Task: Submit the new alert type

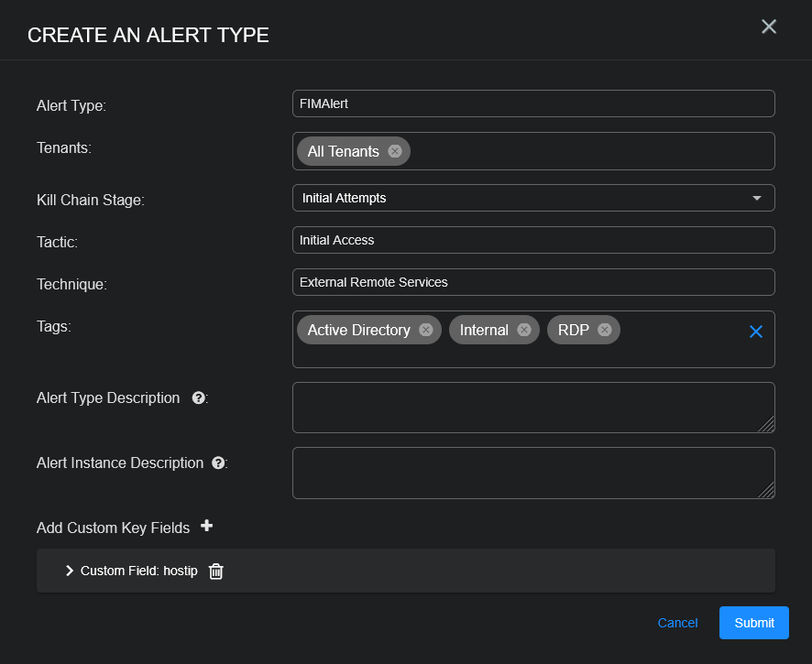Action: point(753,623)
